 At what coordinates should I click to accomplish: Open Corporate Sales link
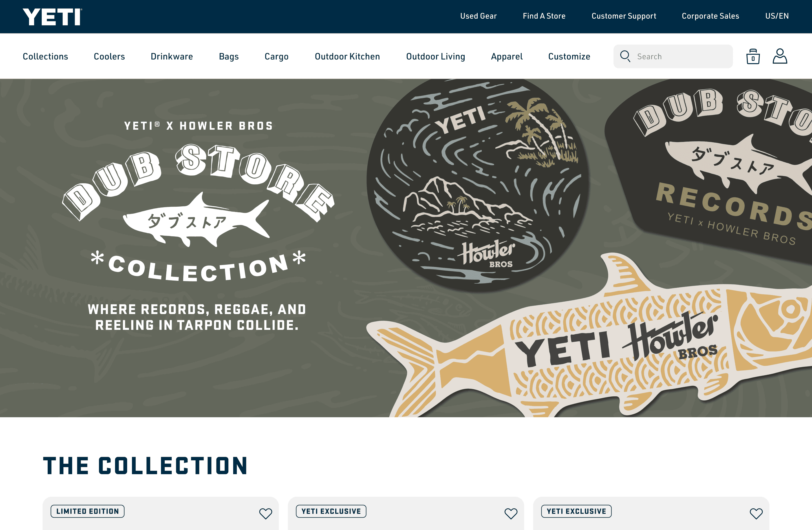click(710, 16)
